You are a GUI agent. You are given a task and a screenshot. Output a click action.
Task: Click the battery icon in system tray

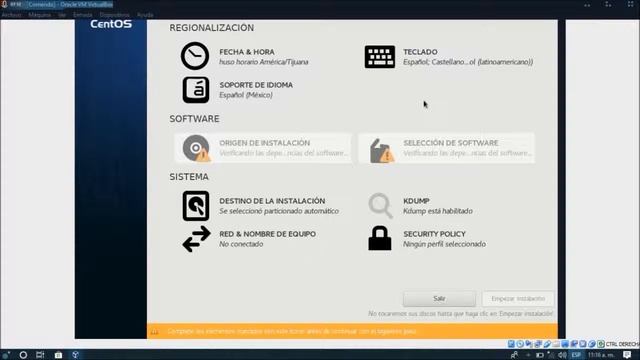pyautogui.click(x=540, y=355)
